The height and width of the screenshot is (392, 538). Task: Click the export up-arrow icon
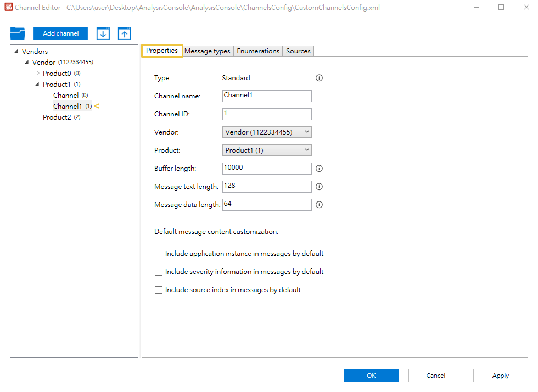[x=125, y=33]
